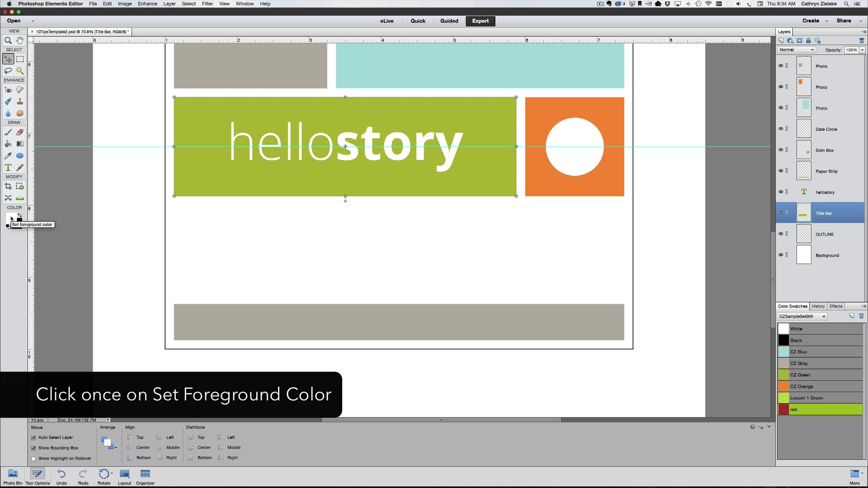Select the Horizontal Type tool
The width and height of the screenshot is (868, 488).
[x=8, y=168]
